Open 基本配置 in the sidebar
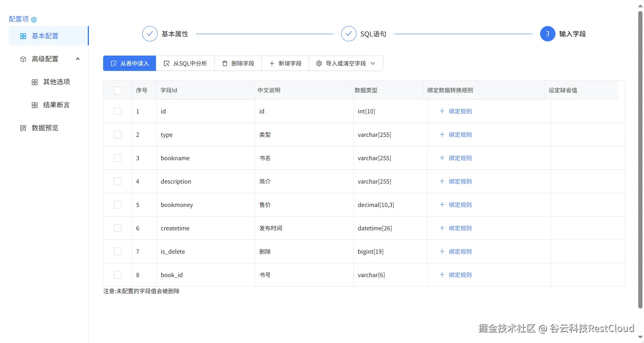Screen dimensions: 644x343 (x=49, y=36)
